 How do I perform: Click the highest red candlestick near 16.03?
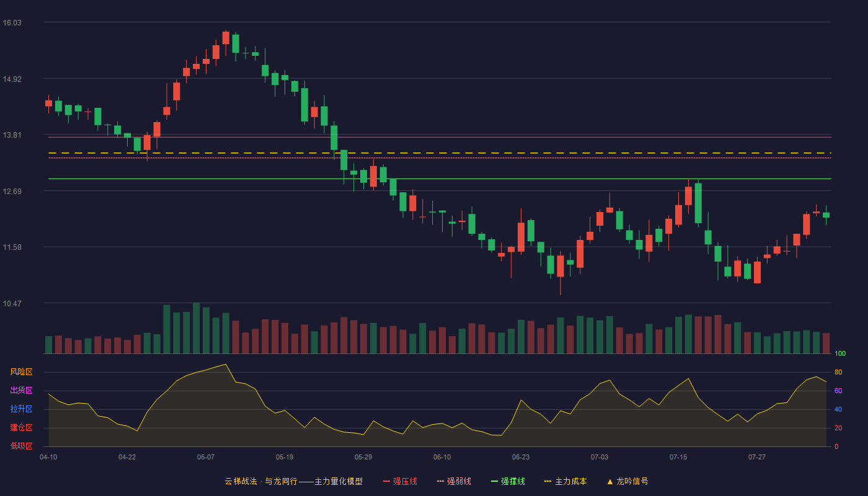click(x=226, y=38)
